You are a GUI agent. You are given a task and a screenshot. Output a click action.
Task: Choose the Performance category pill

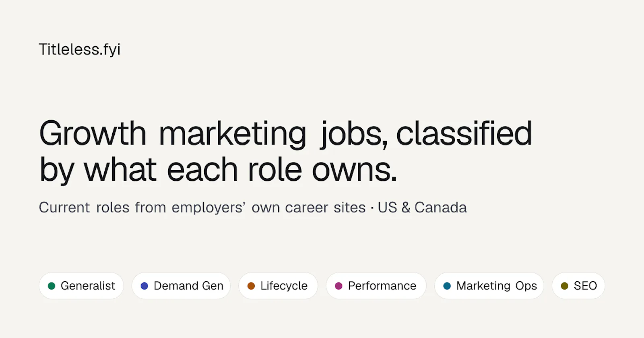point(376,286)
